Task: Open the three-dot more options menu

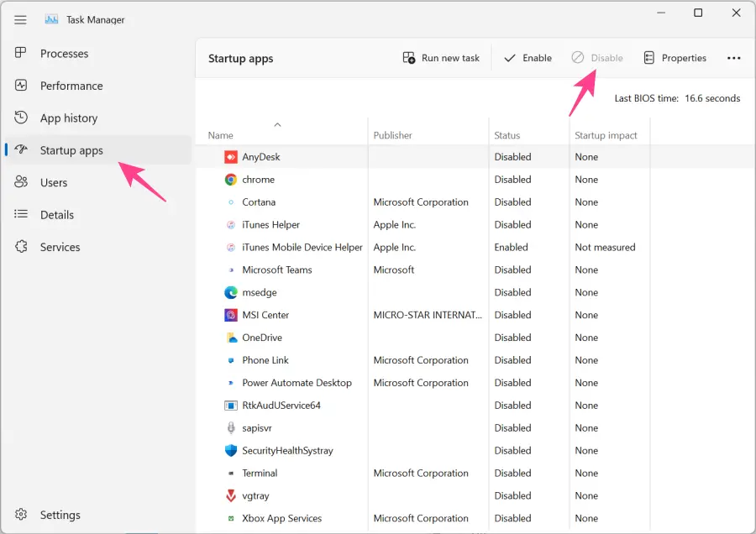Action: pyautogui.click(x=733, y=58)
